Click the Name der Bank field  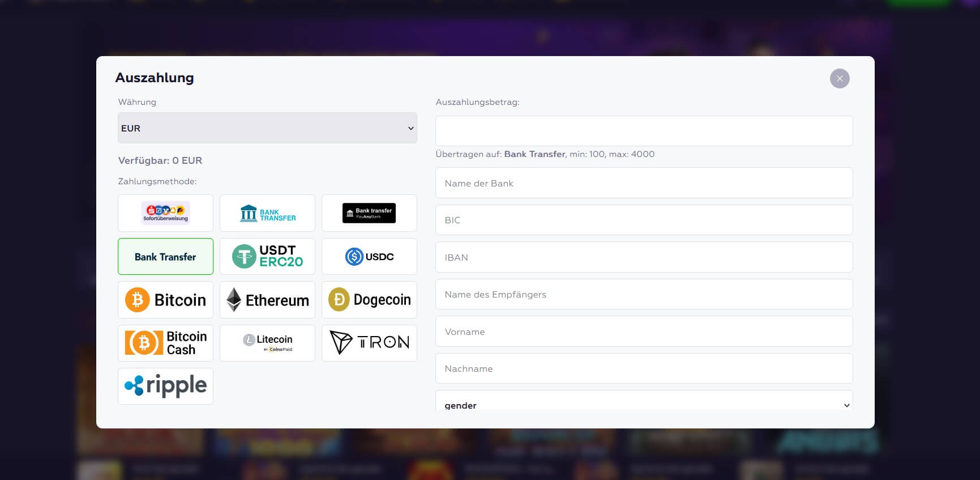coord(644,183)
